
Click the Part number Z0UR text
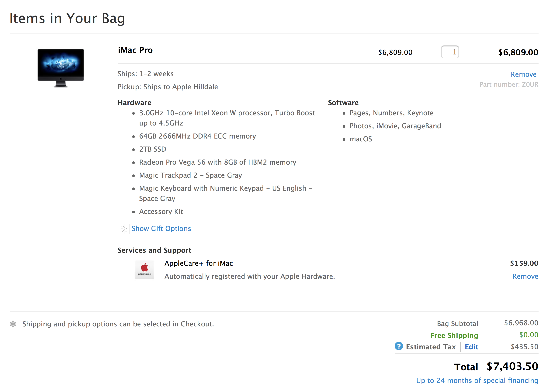pyautogui.click(x=509, y=84)
